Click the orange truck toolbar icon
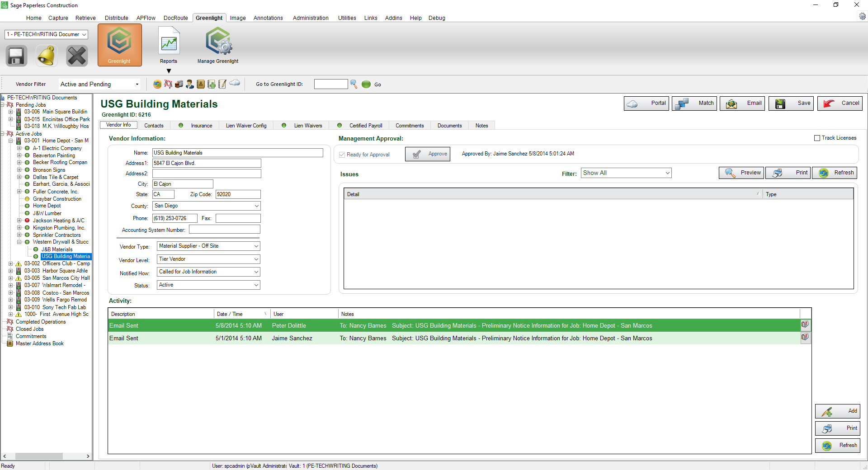The height and width of the screenshot is (470, 868). pos(179,84)
